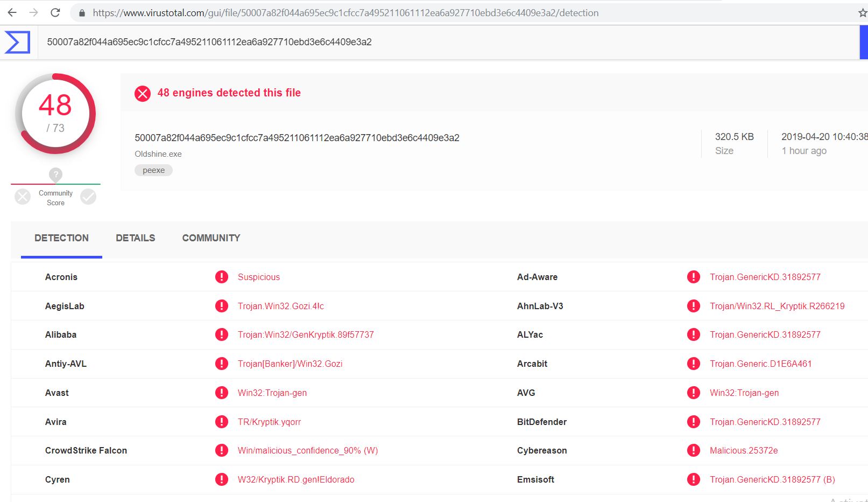The image size is (868, 502).
Task: Select 'W32/Kryptik.RD.gen!Eldorado' result
Action: 296,479
